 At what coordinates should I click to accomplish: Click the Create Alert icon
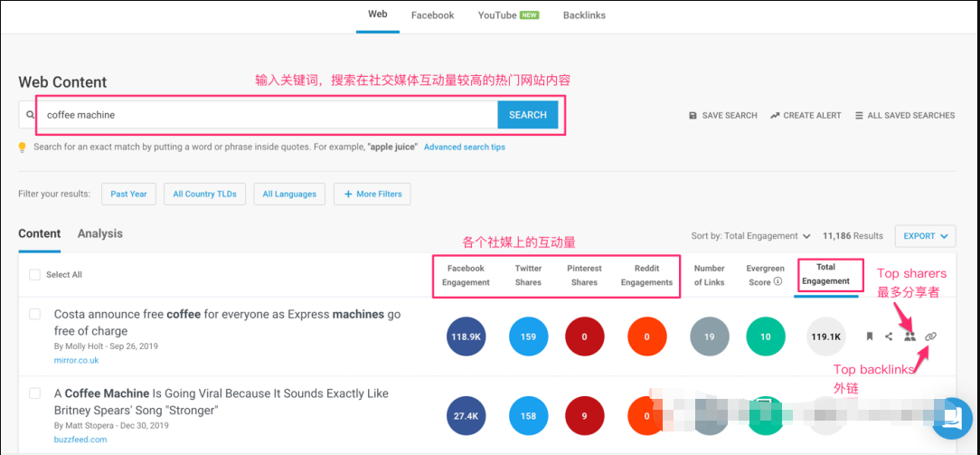click(775, 116)
